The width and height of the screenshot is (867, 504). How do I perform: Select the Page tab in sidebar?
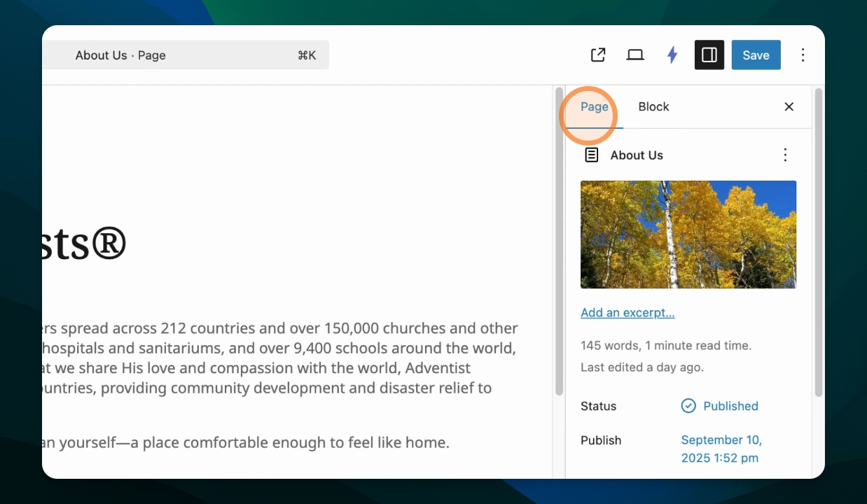(x=595, y=107)
